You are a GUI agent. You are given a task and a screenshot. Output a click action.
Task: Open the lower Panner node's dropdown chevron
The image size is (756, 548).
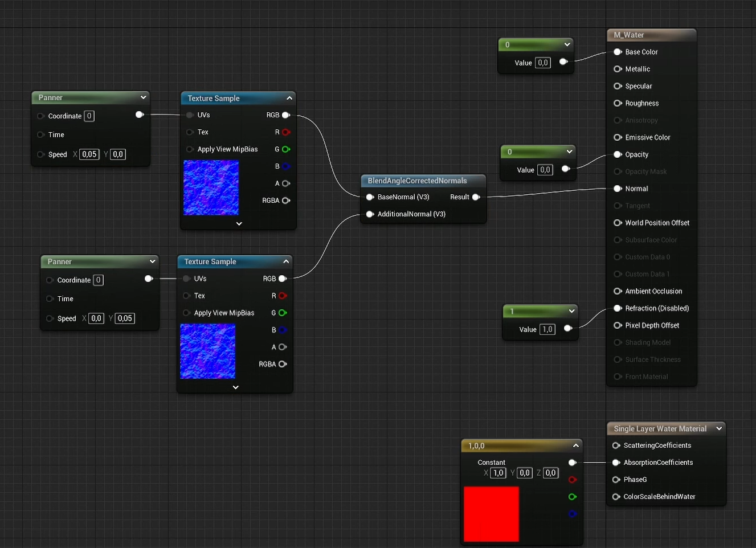click(152, 261)
